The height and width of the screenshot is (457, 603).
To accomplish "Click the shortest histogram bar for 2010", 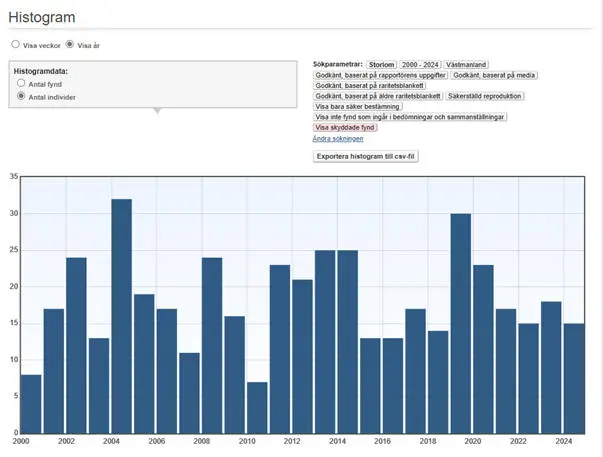I will click(257, 407).
